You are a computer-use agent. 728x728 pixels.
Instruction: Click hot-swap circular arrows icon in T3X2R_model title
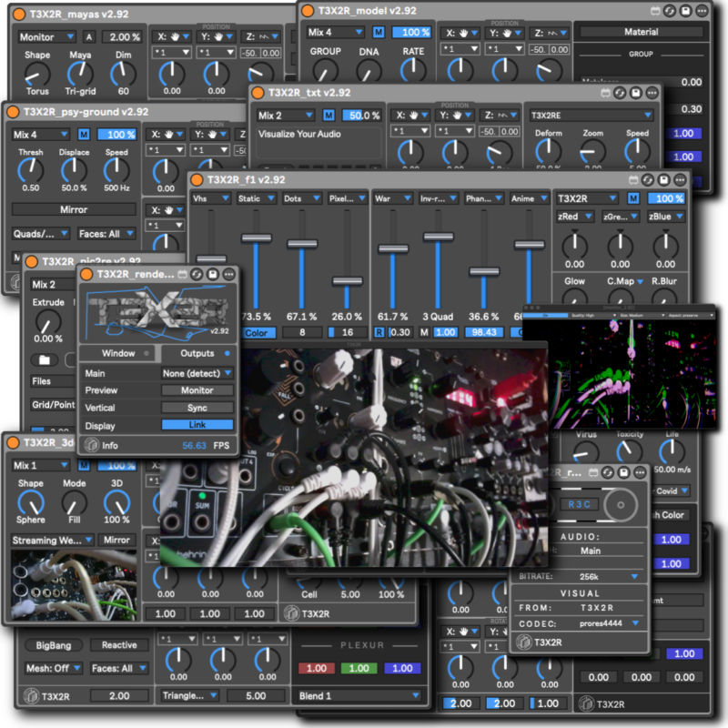tap(670, 11)
